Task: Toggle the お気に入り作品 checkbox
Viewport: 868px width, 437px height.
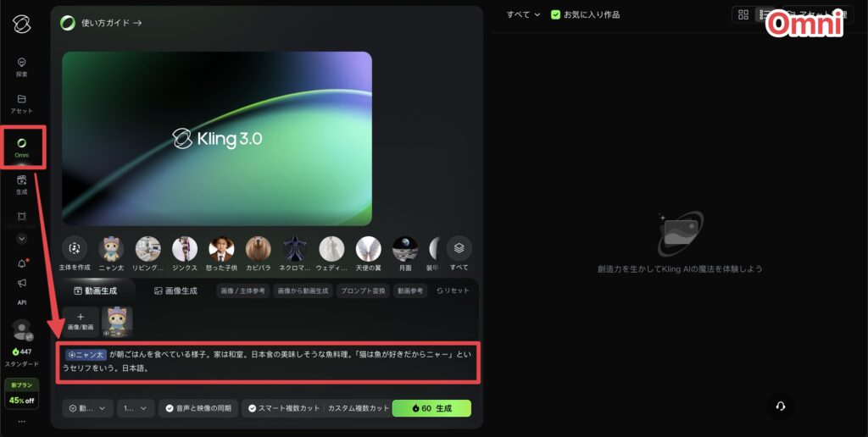Action: tap(556, 14)
